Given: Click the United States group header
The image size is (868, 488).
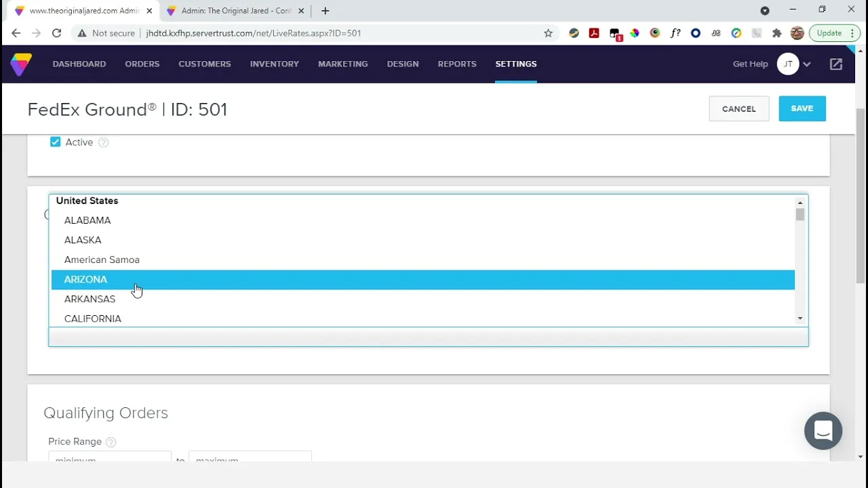Looking at the screenshot, I should pyautogui.click(x=87, y=201).
